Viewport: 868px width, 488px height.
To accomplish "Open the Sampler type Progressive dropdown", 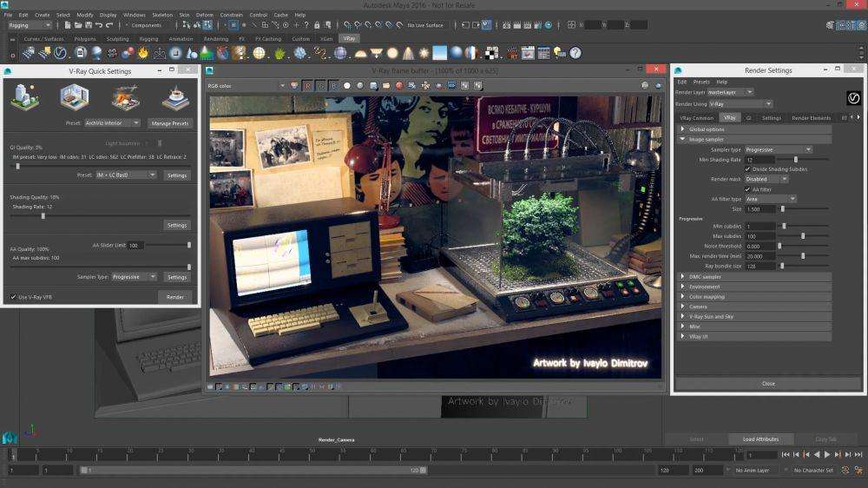I will click(x=779, y=149).
